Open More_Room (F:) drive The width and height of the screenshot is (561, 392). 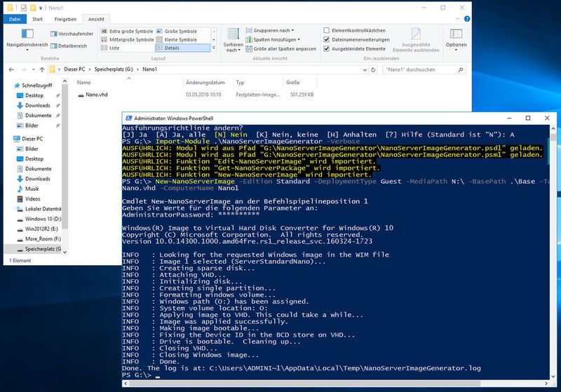click(39, 239)
